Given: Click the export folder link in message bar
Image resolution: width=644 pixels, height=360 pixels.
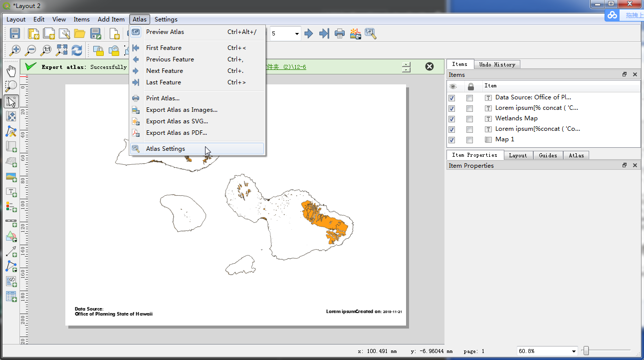Looking at the screenshot, I should coord(287,67).
